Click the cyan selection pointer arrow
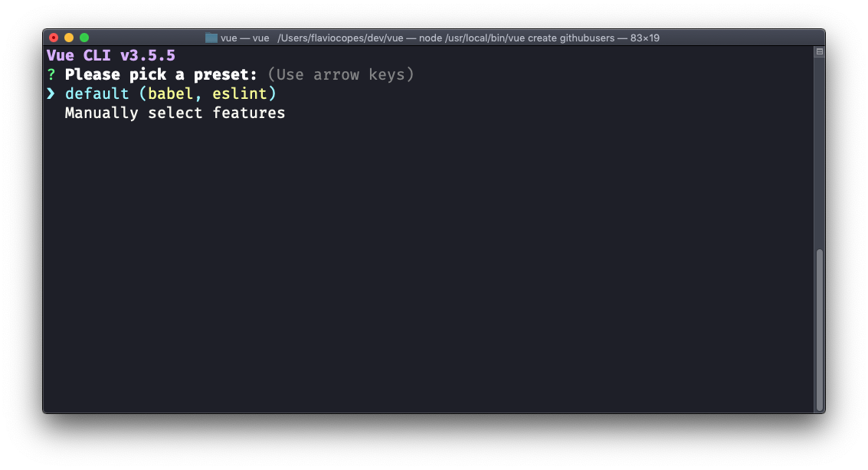 (51, 94)
